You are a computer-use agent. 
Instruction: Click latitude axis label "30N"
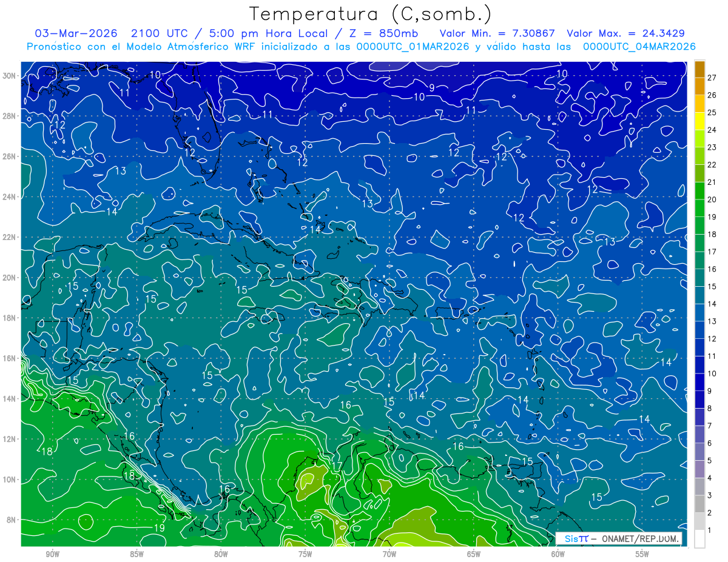click(x=10, y=75)
